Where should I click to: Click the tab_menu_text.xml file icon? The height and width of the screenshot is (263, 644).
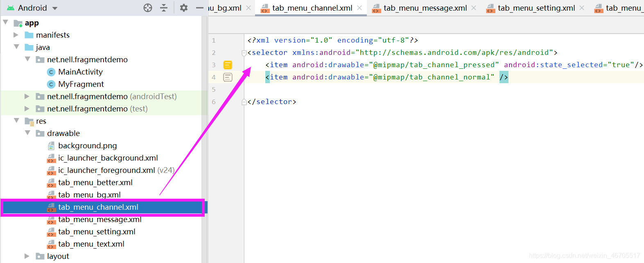tap(51, 244)
